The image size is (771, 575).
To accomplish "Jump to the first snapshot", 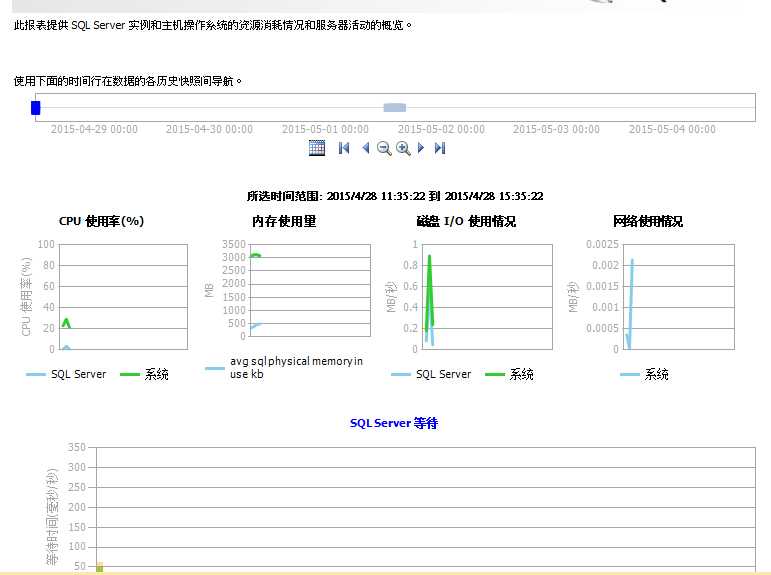I will [344, 148].
